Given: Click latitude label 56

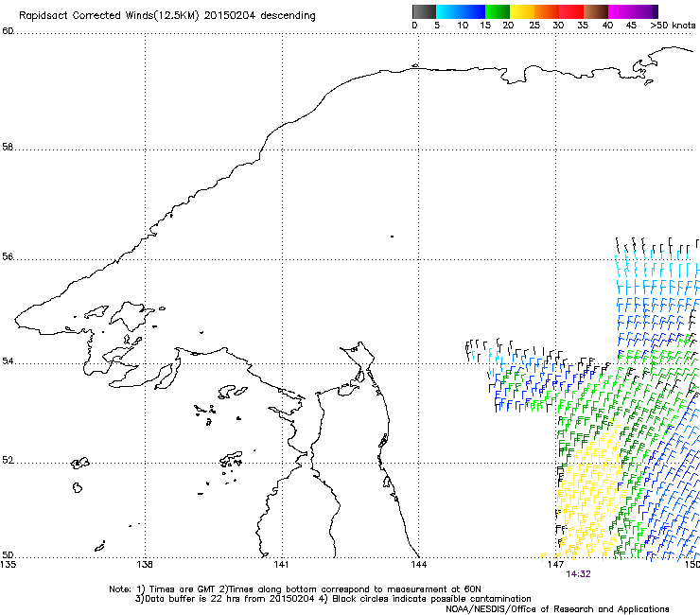Looking at the screenshot, I should (x=8, y=256).
